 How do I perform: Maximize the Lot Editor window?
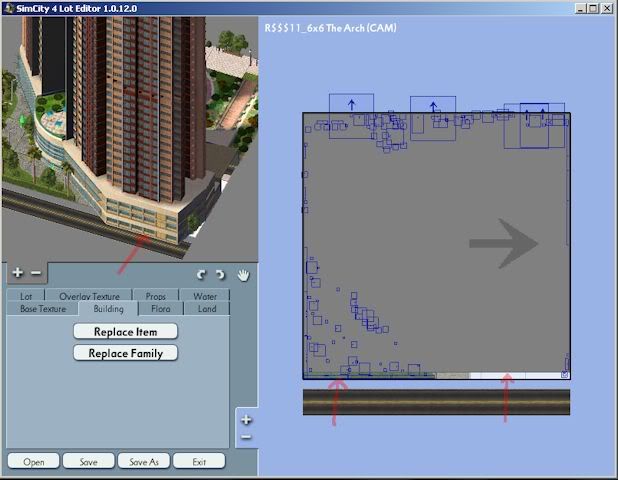[593, 8]
